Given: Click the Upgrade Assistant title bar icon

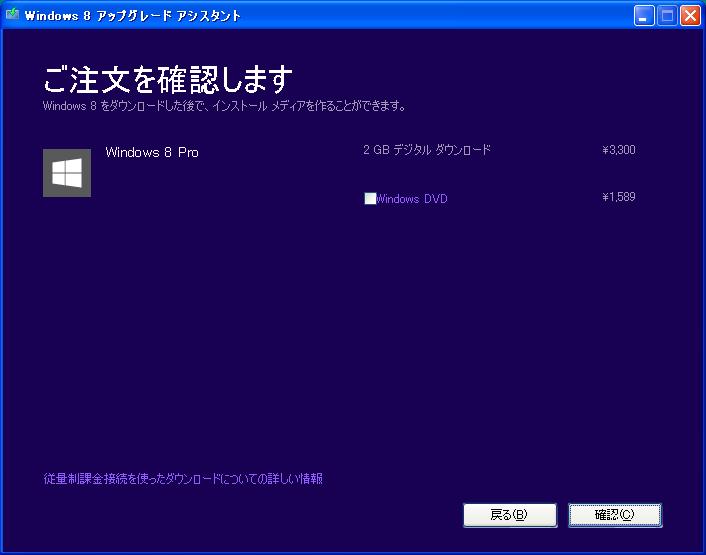Looking at the screenshot, I should coord(12,14).
